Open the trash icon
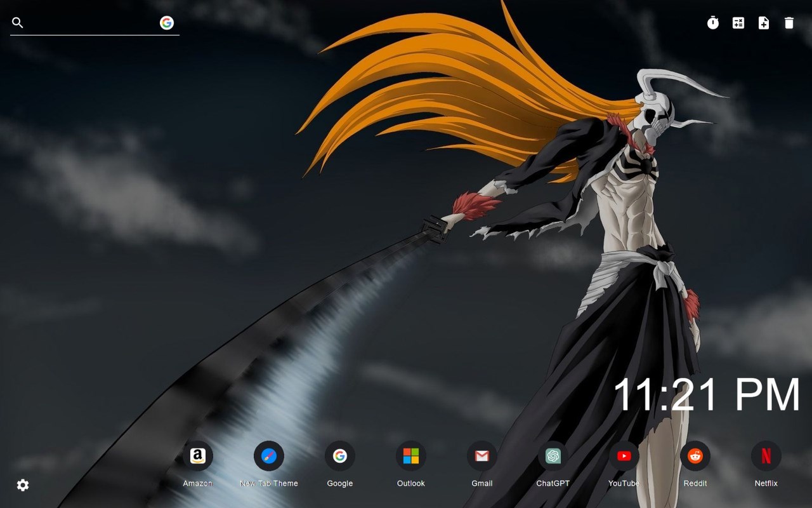Image resolution: width=812 pixels, height=508 pixels. click(789, 23)
